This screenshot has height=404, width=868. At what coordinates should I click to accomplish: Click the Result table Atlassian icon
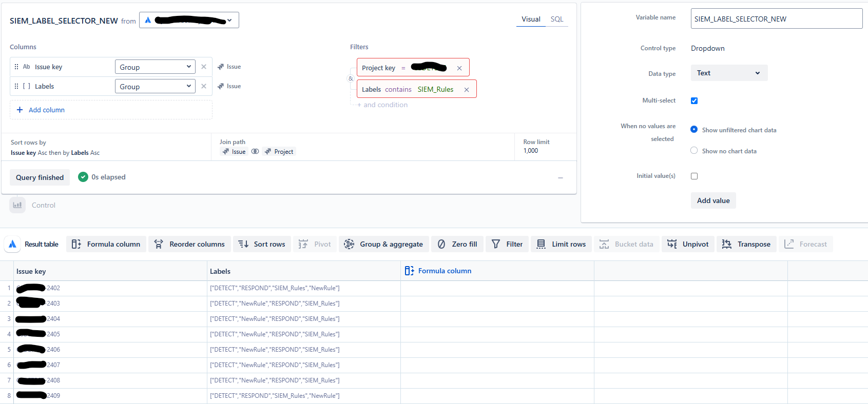pos(13,245)
